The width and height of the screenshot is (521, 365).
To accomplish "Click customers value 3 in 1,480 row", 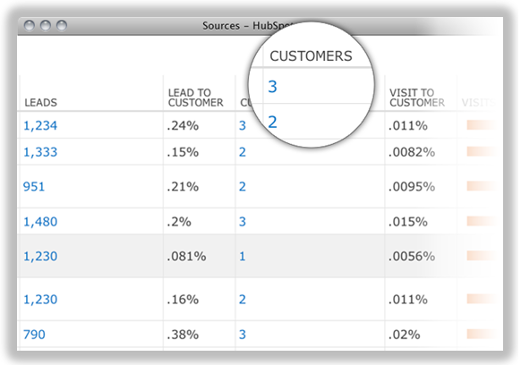I will point(242,222).
